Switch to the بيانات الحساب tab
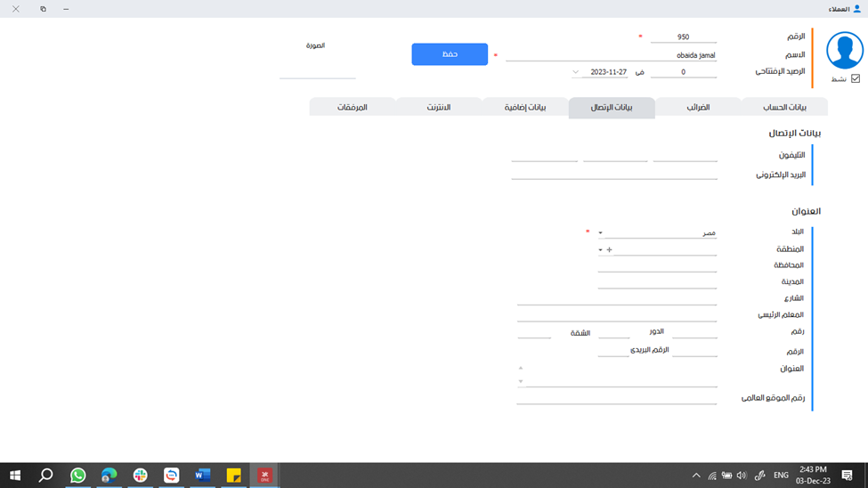The image size is (868, 488). pos(784,108)
